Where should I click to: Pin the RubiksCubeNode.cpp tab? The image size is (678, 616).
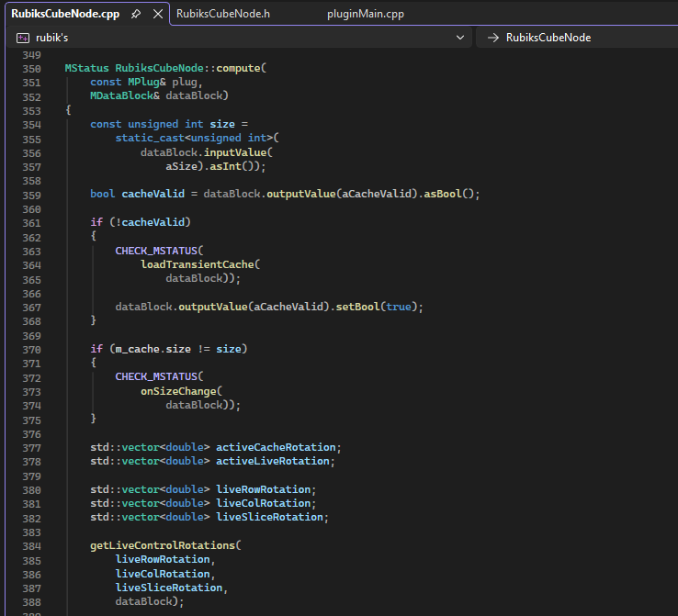[x=136, y=14]
